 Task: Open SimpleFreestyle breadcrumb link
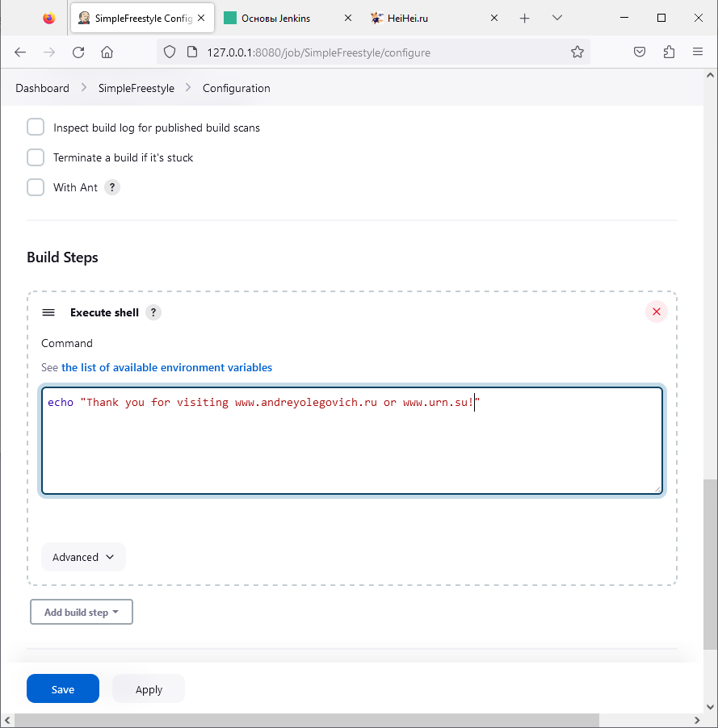pos(136,88)
